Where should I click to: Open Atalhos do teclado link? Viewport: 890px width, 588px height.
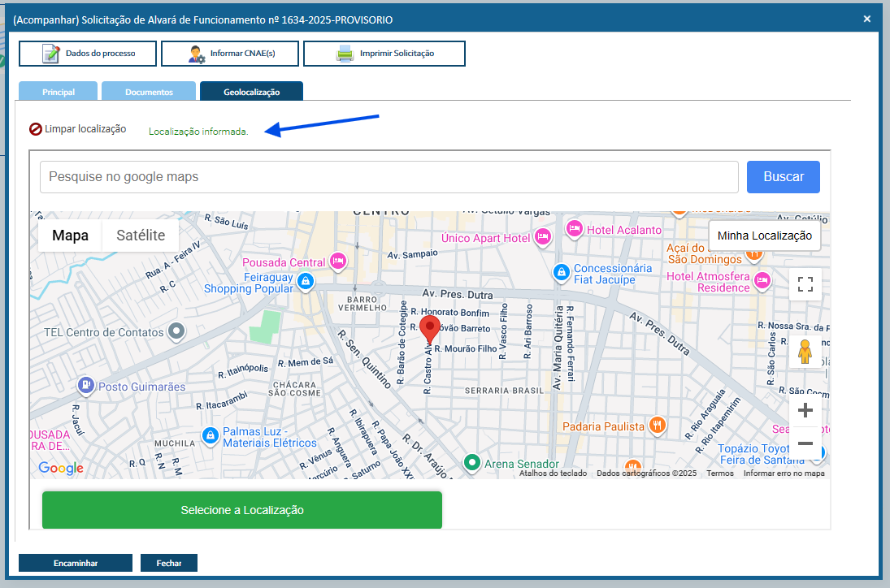click(x=553, y=473)
